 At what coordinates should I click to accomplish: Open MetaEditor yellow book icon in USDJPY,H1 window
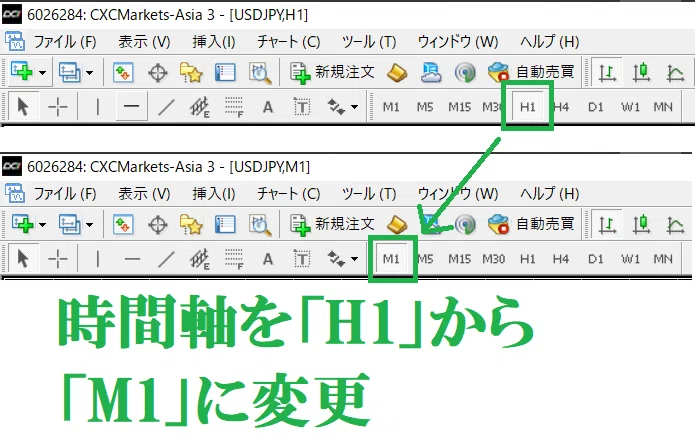click(397, 72)
